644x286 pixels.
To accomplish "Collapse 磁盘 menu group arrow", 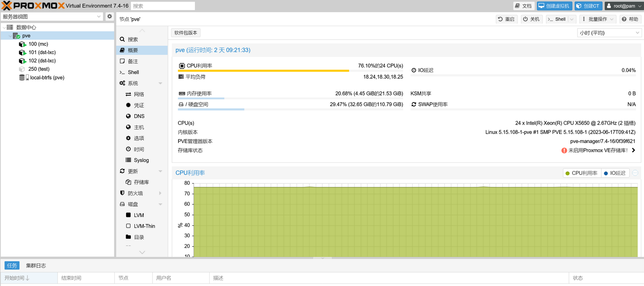I will click(160, 204).
